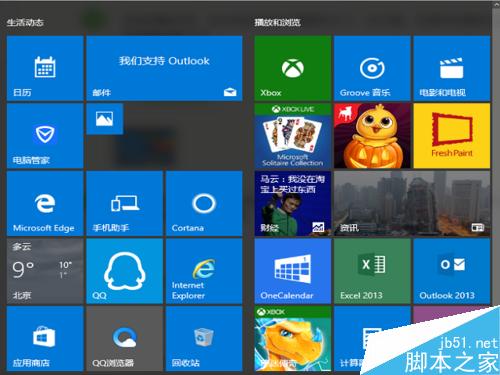Open the 手机助手 tile
Viewport: 500px width, 375px height.
[x=125, y=204]
